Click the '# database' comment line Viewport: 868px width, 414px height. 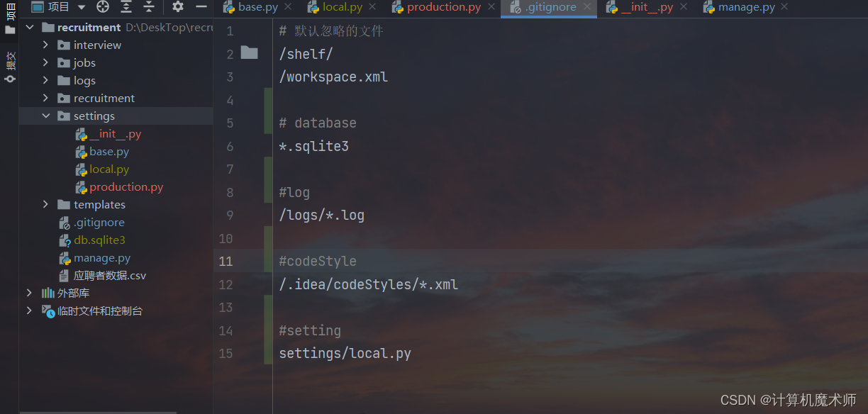coord(318,123)
